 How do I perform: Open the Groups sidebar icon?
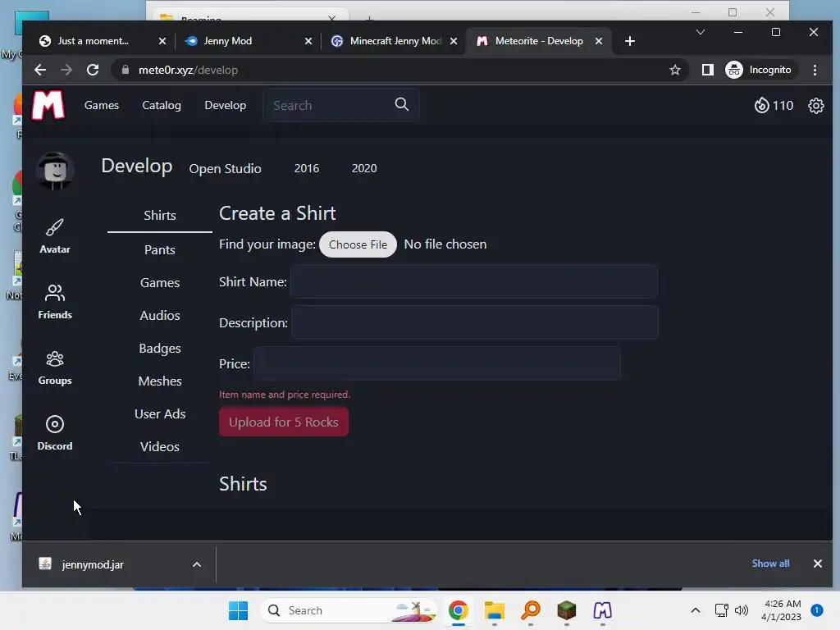pos(55,367)
